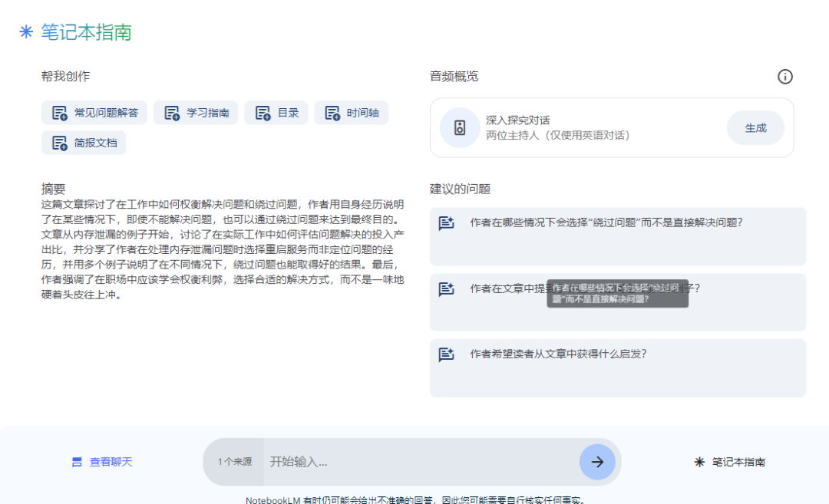Viewport: 829px width, 504px height.
Task: Click the icon on 时间轴 chip
Action: point(332,113)
